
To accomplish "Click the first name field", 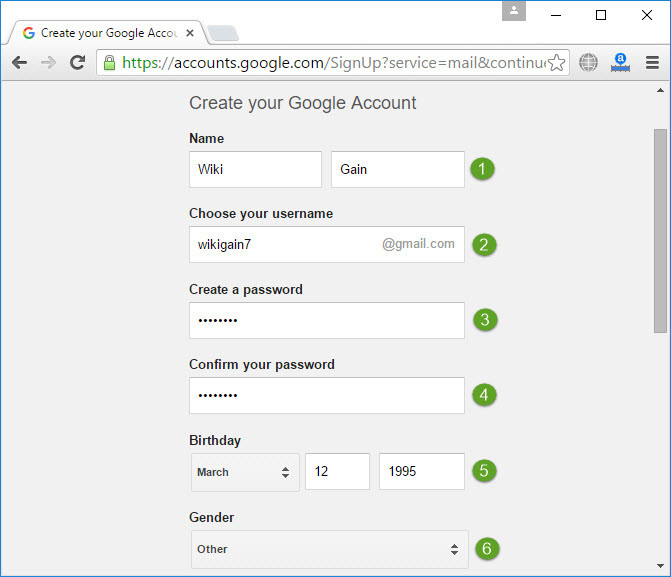I will pyautogui.click(x=255, y=169).
